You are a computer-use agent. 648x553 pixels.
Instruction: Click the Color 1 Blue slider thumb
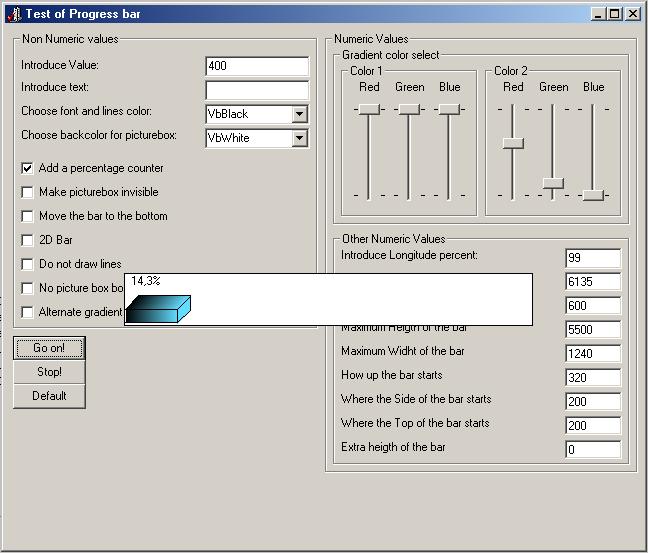pos(449,108)
